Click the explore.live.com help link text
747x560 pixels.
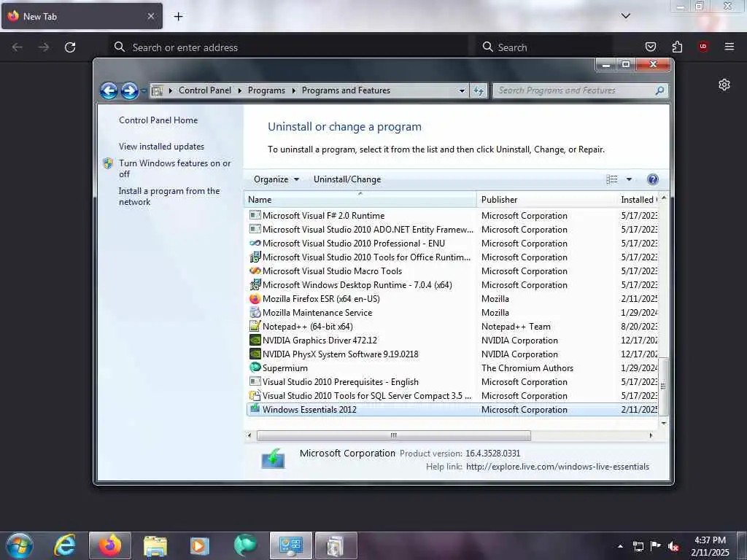point(557,467)
